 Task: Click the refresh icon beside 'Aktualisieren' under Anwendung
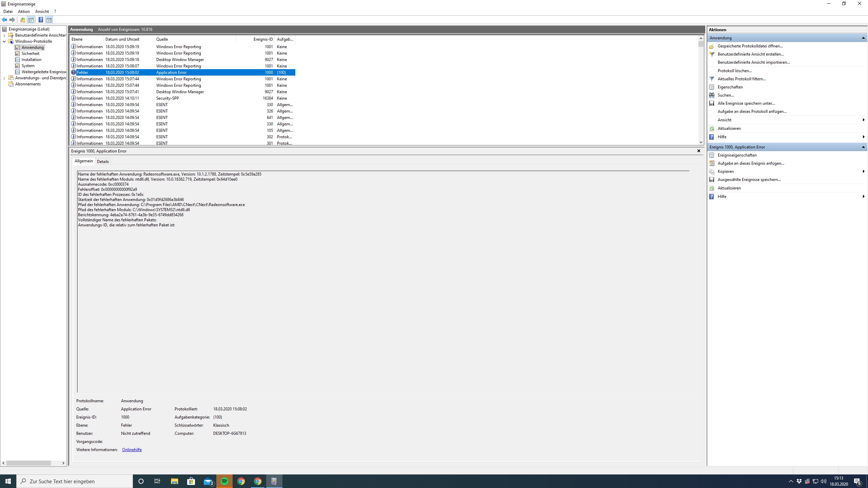point(712,128)
